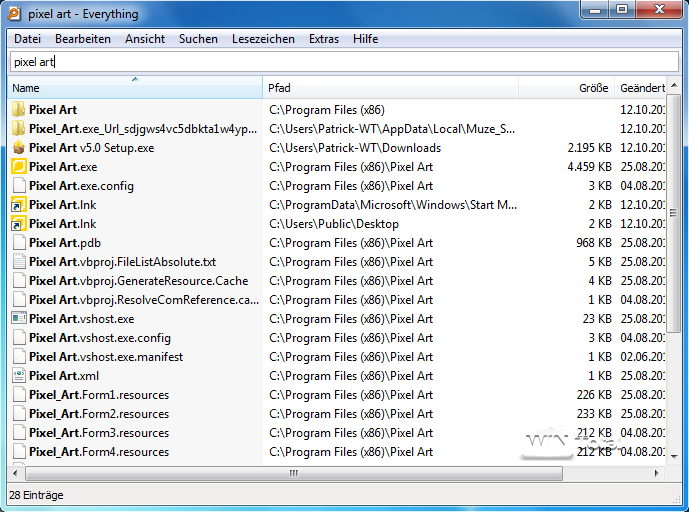689x512 pixels.
Task: Maximize the Everything window
Action: (622, 10)
